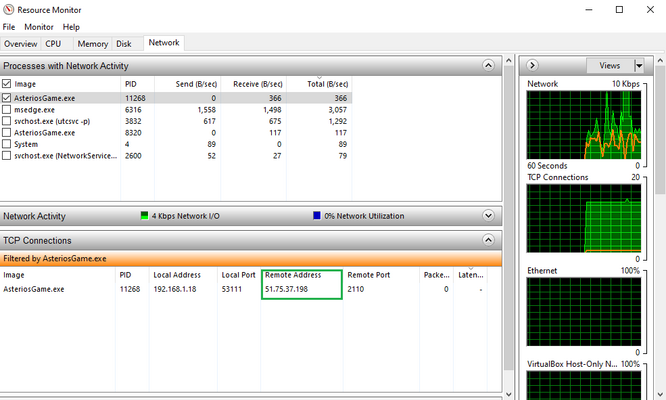Screen dimensions: 666x400
Task: Select the Network tab
Action: pos(164,42)
